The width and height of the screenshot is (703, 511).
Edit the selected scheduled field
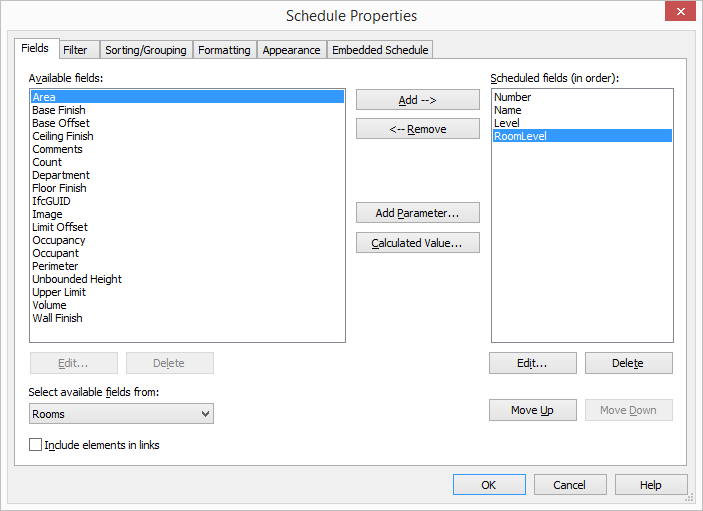pos(533,363)
